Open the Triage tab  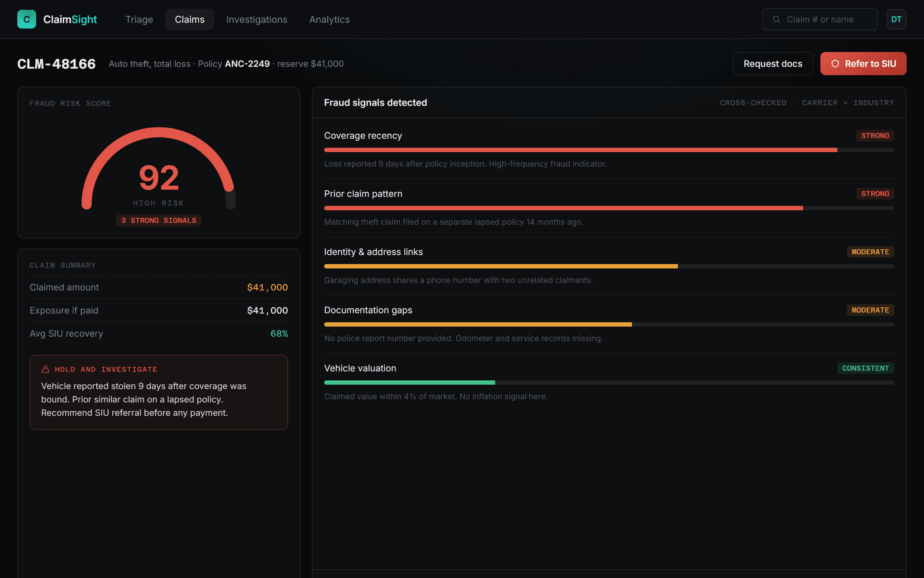(139, 19)
